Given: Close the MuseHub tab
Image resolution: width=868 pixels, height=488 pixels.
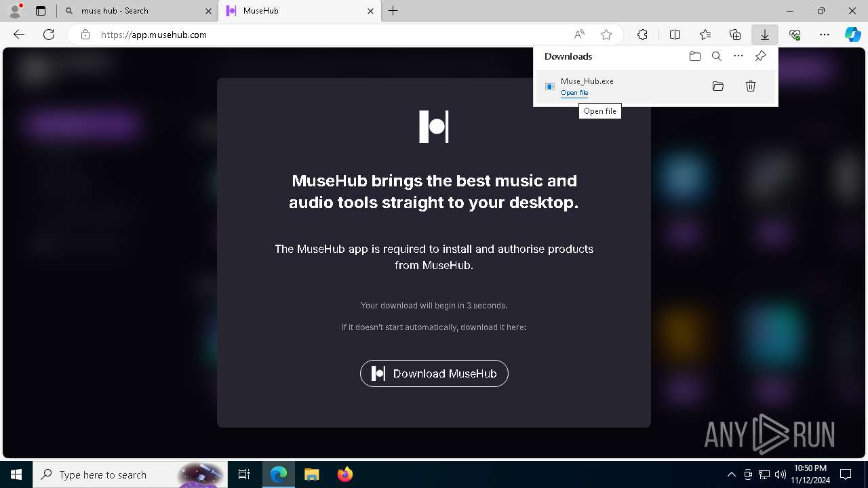Looking at the screenshot, I should coord(371,11).
